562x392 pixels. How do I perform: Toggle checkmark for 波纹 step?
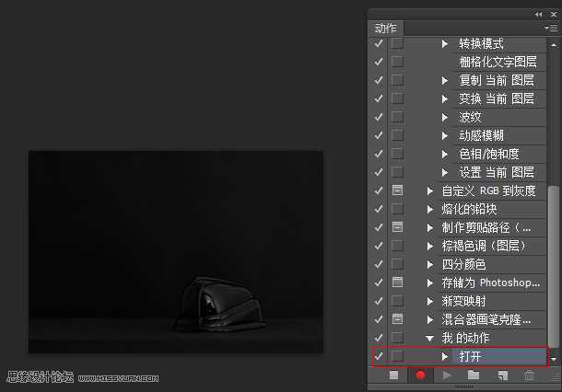378,117
